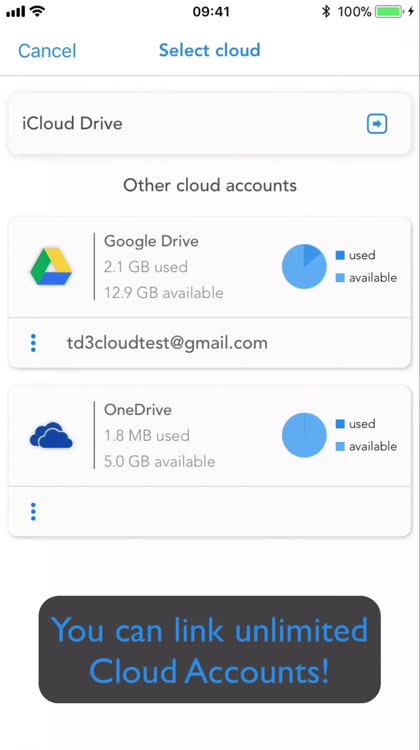
Task: Click the OneDrive storage pie chart
Action: [x=304, y=435]
